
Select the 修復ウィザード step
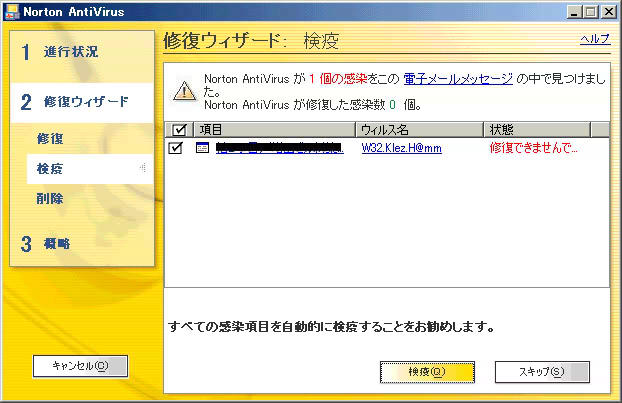coord(82,102)
